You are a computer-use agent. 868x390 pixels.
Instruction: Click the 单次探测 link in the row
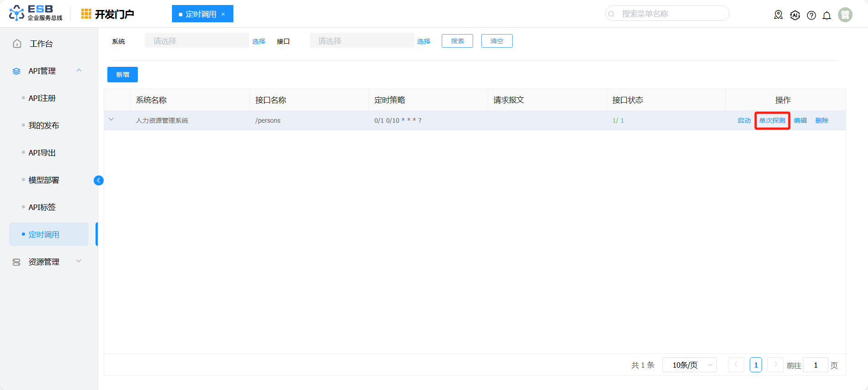pyautogui.click(x=772, y=120)
